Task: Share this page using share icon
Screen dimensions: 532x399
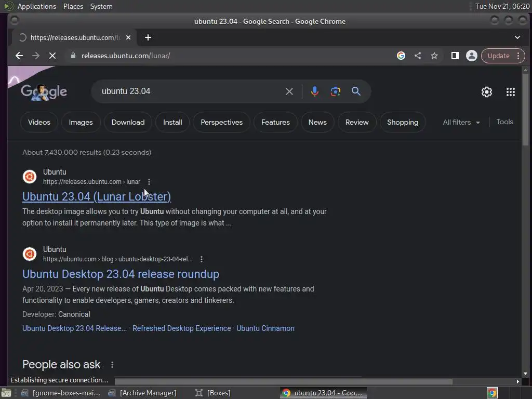Action: (418, 56)
